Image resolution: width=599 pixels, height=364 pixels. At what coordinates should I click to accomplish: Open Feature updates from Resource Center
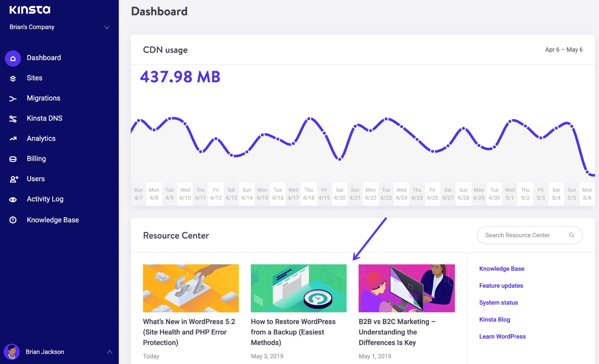coord(501,286)
